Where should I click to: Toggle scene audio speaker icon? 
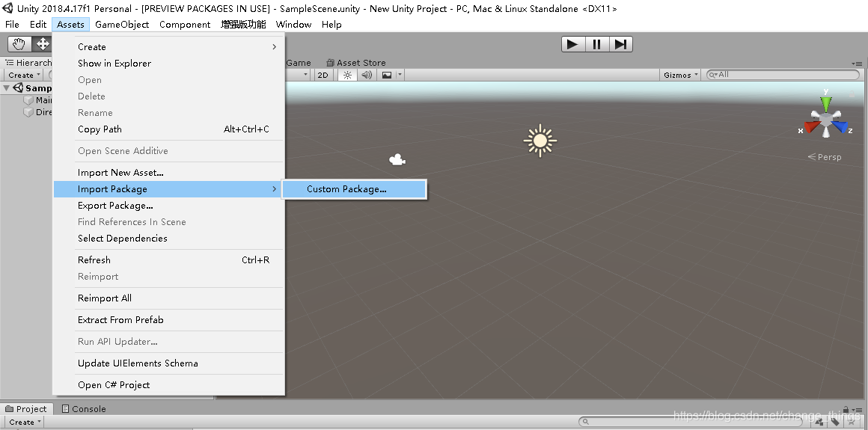tap(367, 75)
